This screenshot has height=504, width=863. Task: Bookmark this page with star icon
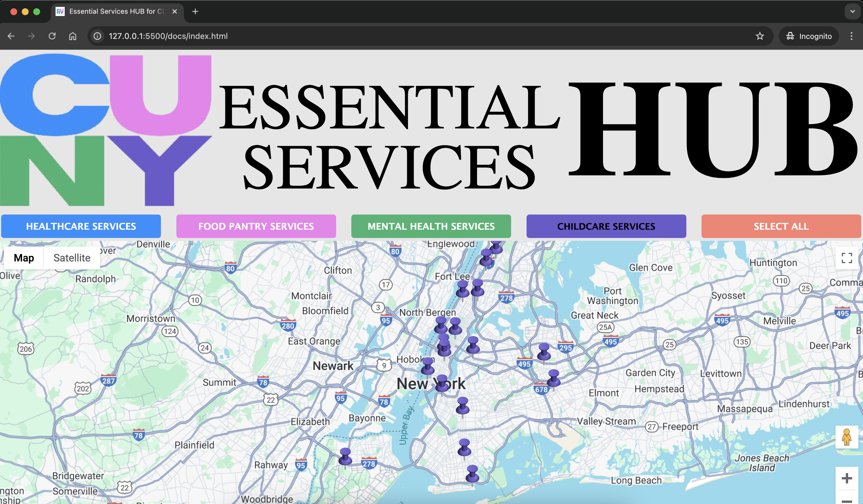(760, 36)
